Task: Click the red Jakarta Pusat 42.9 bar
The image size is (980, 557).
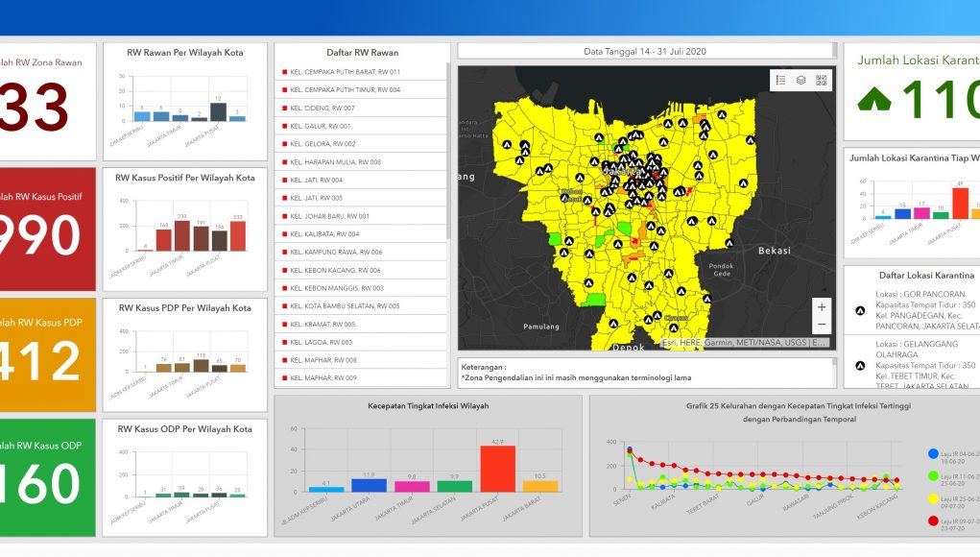Action: [x=498, y=469]
